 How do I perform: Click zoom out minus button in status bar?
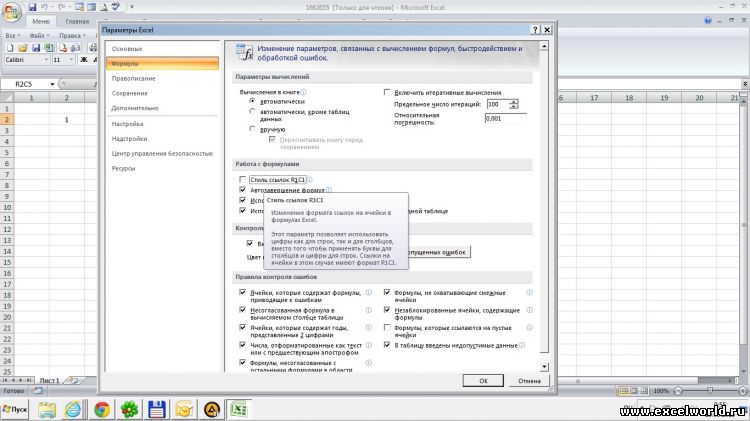(678, 391)
